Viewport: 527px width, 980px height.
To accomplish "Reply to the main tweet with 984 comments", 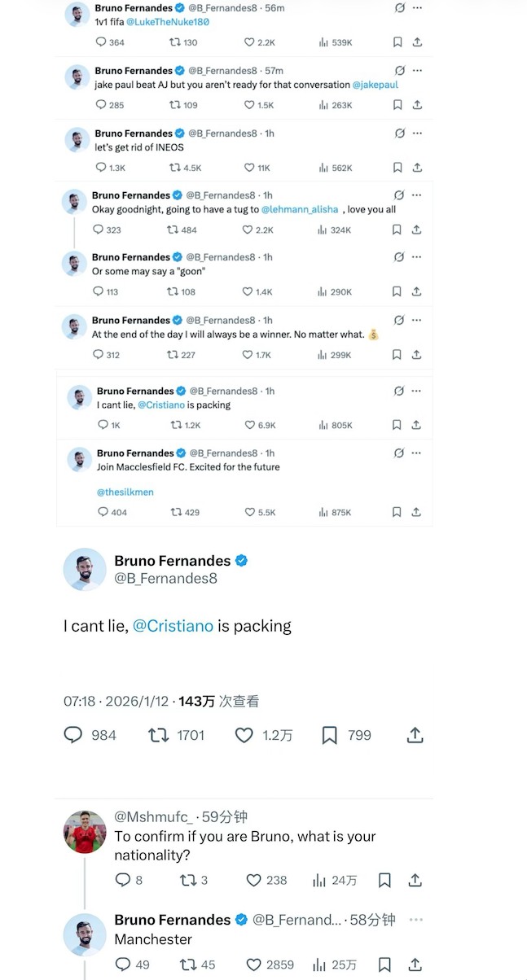I will coord(73,735).
